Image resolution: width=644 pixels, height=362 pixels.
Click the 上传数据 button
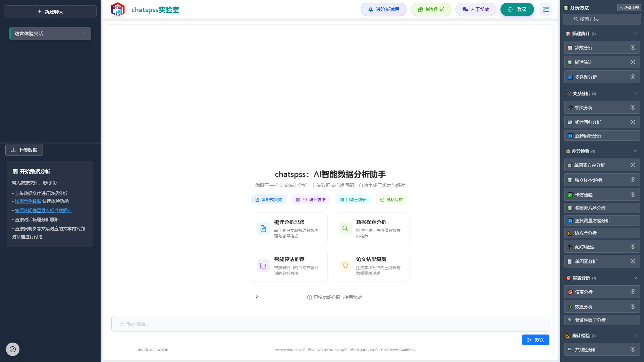(24, 150)
